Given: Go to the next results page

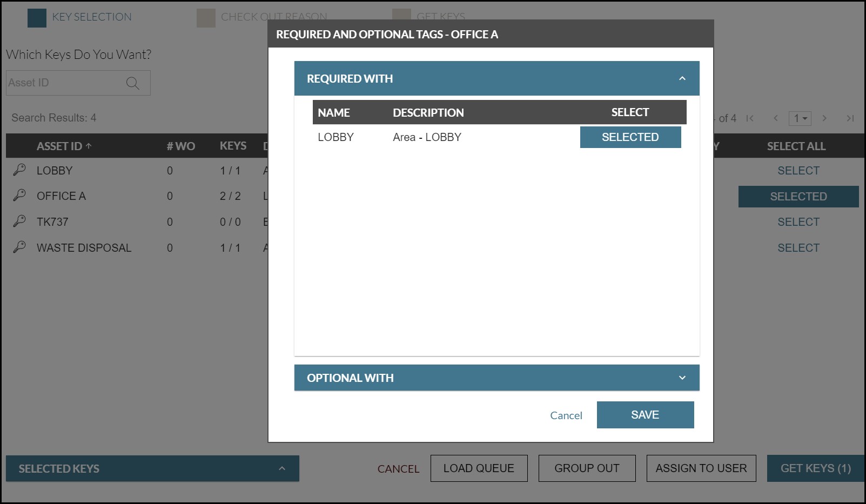Looking at the screenshot, I should (824, 118).
